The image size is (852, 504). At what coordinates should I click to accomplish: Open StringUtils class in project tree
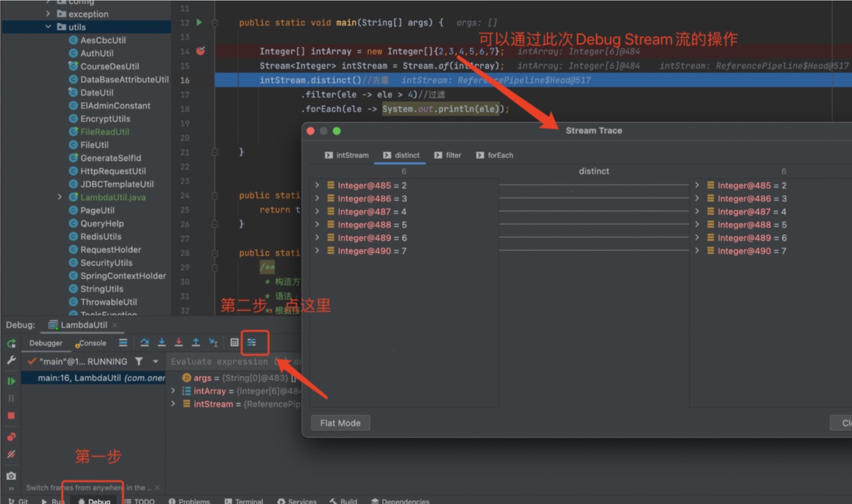coord(96,289)
